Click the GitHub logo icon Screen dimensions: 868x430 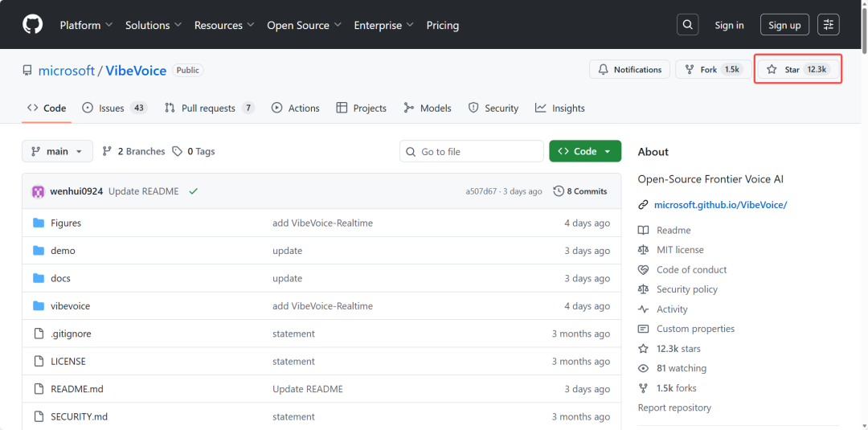click(x=33, y=25)
